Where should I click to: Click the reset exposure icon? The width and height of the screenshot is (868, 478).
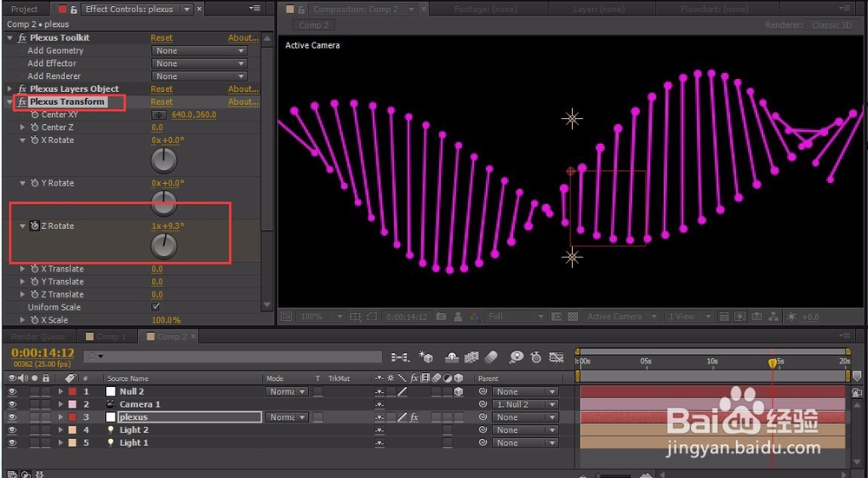pos(791,317)
